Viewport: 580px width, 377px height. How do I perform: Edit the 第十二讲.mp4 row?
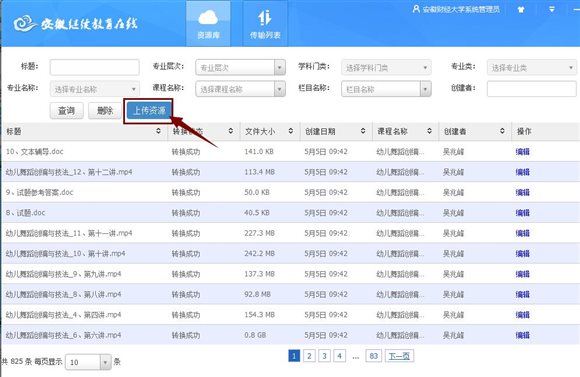tap(523, 172)
